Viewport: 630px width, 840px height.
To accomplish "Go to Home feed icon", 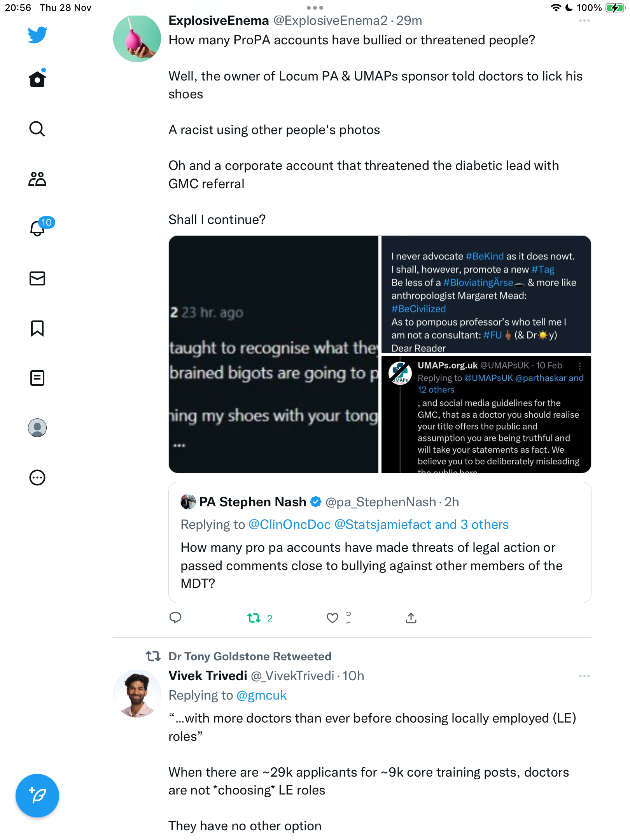I will (37, 78).
